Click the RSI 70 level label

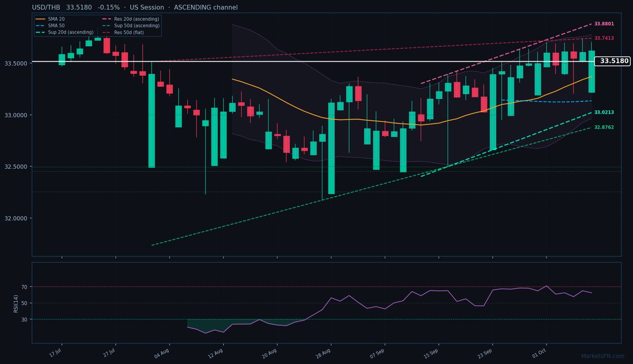(25, 287)
